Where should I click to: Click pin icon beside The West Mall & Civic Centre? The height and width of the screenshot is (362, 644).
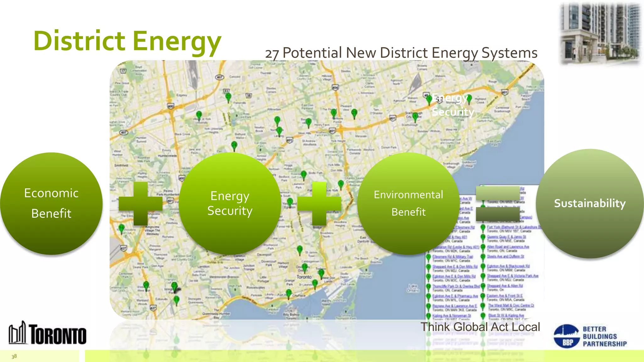point(483,307)
